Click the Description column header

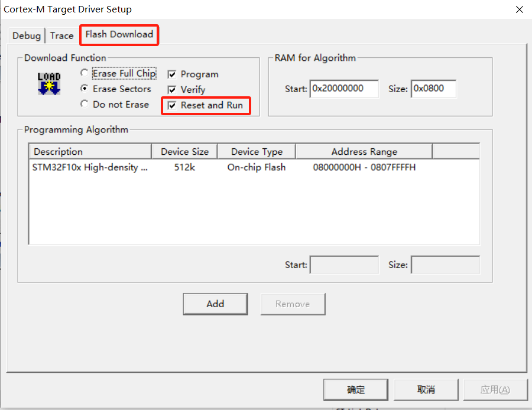point(90,151)
